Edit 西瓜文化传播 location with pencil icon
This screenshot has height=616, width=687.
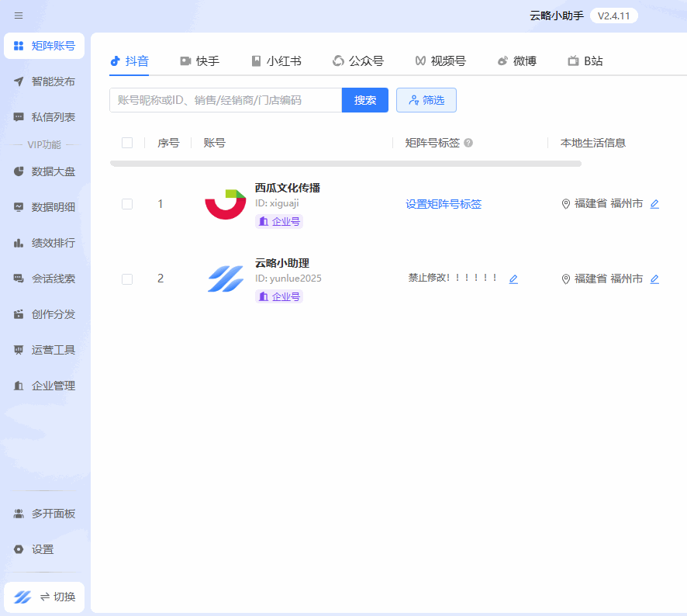point(654,204)
